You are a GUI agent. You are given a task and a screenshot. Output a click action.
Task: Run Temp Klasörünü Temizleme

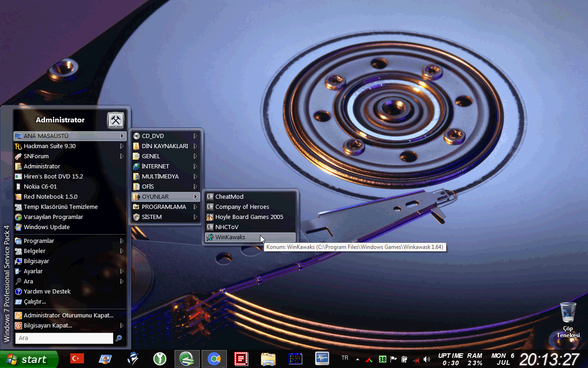point(70,207)
